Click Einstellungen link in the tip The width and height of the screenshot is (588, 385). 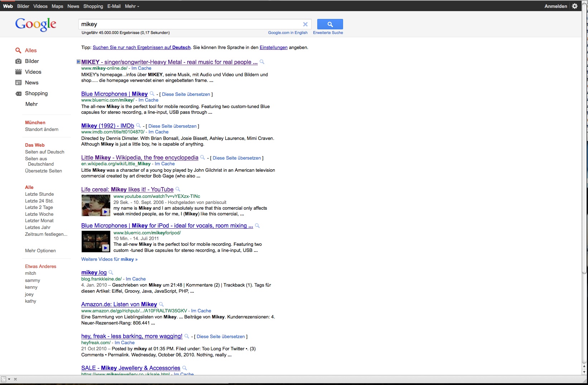click(x=274, y=48)
